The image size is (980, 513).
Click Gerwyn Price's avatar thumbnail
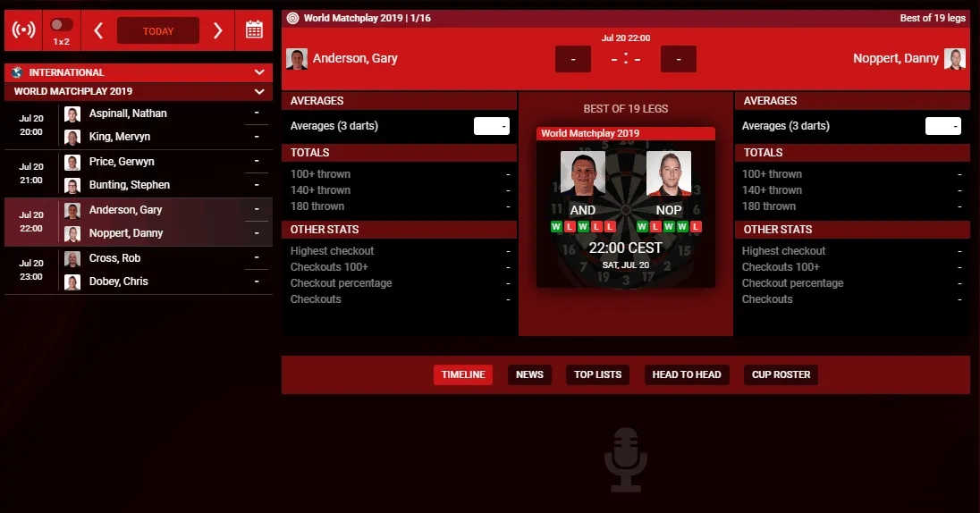point(72,163)
